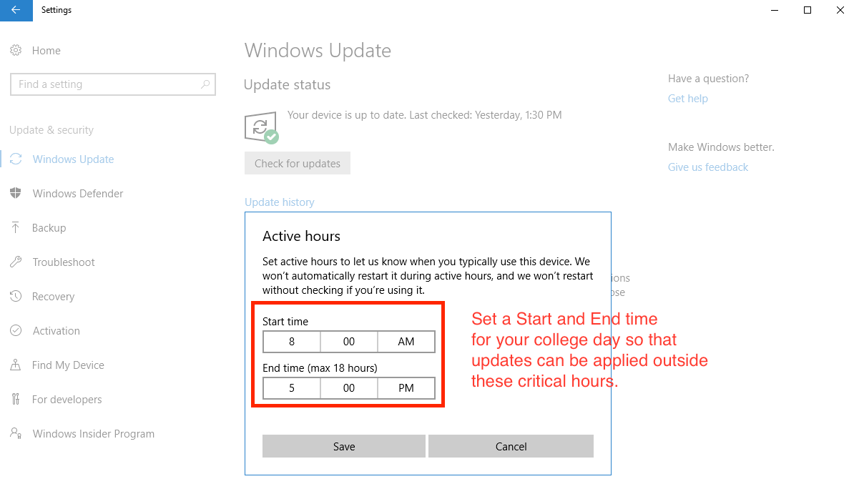
Task: Maximize the Settings window
Action: tap(808, 10)
